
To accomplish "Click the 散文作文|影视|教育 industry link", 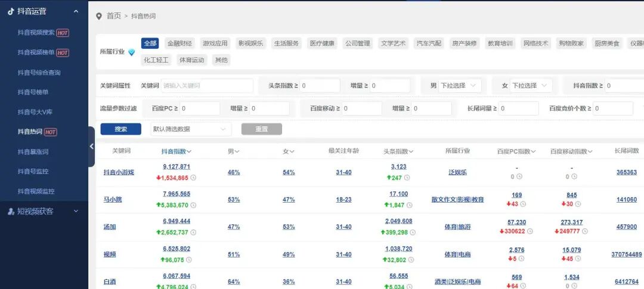I will coord(457,200).
